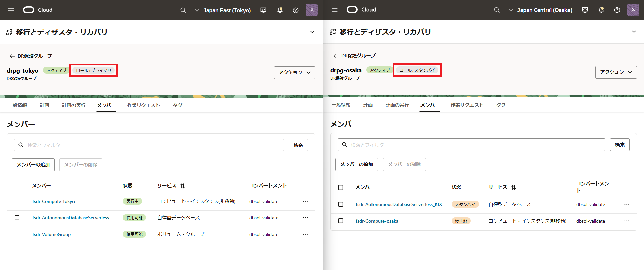The image size is (644, 270).
Task: Open actions menu for fsdr-Compute-osaka row
Action: (x=627, y=221)
